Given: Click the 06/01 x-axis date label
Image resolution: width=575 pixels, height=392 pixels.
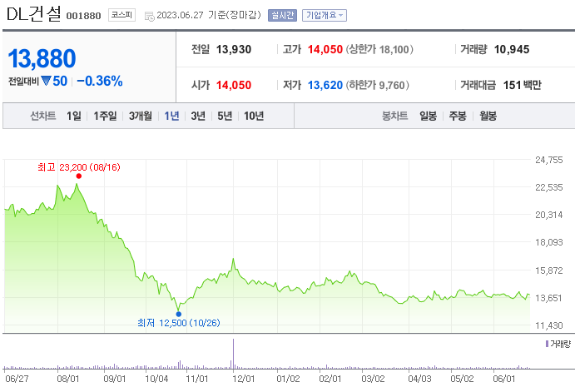Looking at the screenshot, I should click(504, 379).
